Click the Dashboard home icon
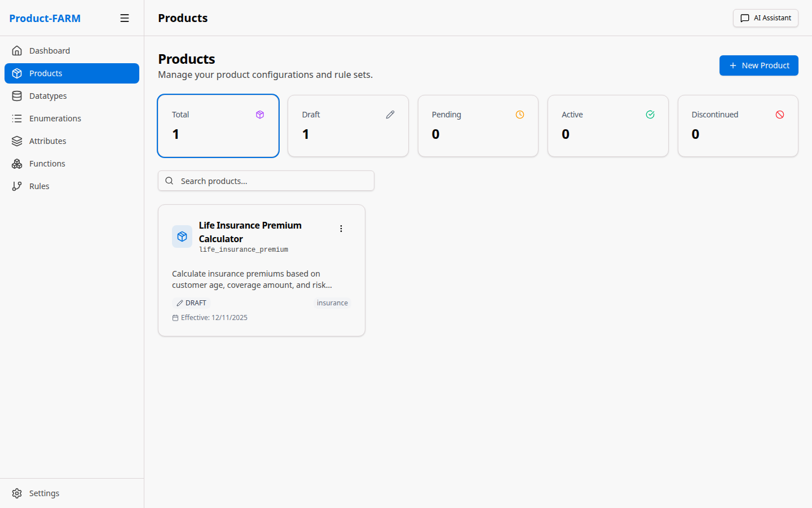This screenshot has width=812, height=508. pos(17,50)
